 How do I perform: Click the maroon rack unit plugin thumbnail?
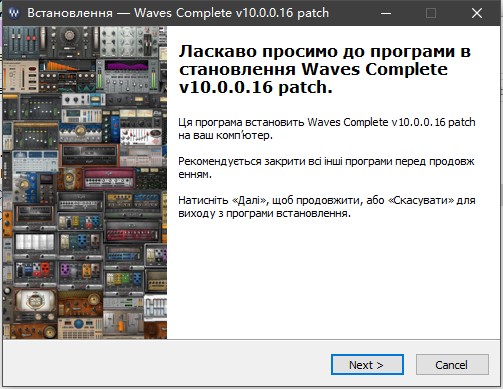(x=109, y=178)
